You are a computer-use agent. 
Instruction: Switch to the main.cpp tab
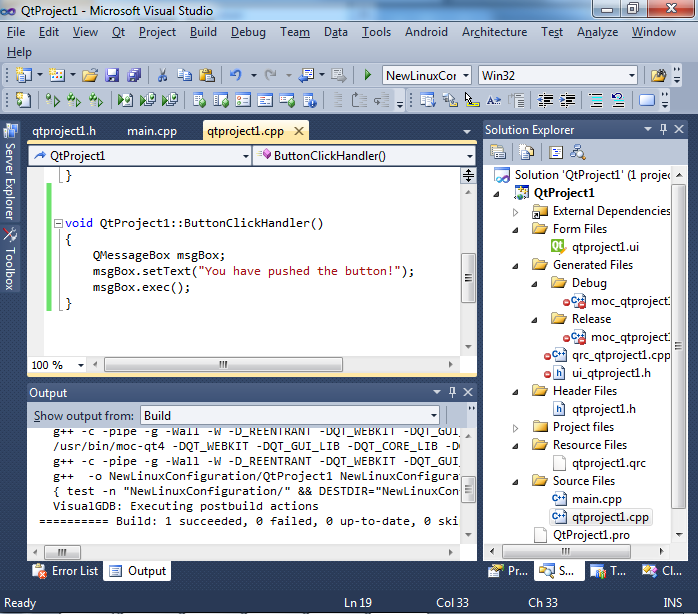click(x=152, y=131)
